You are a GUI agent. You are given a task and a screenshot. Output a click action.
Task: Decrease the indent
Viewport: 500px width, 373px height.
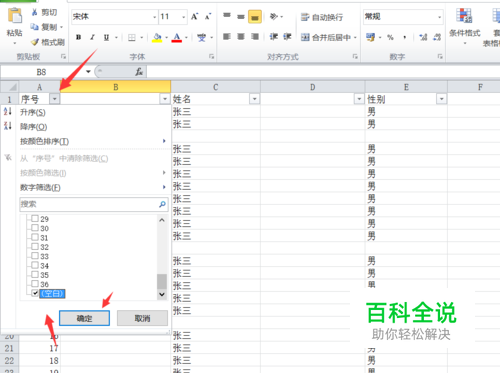(x=274, y=37)
